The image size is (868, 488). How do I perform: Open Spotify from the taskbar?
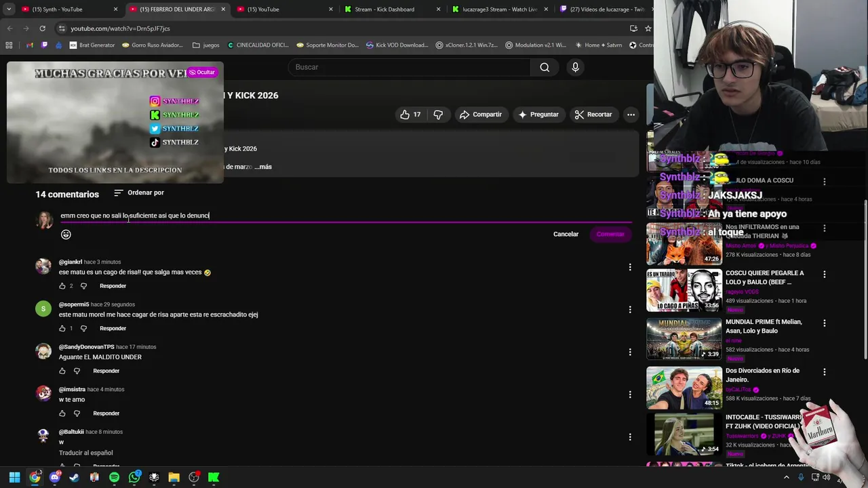click(114, 477)
